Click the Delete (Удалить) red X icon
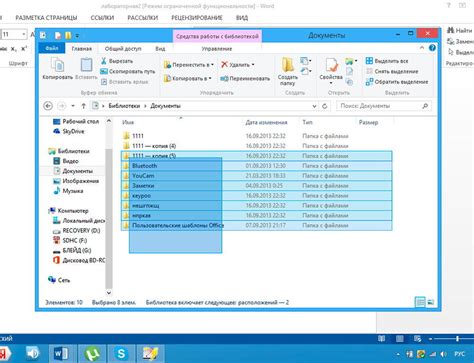The width and height of the screenshot is (474, 363). point(224,64)
